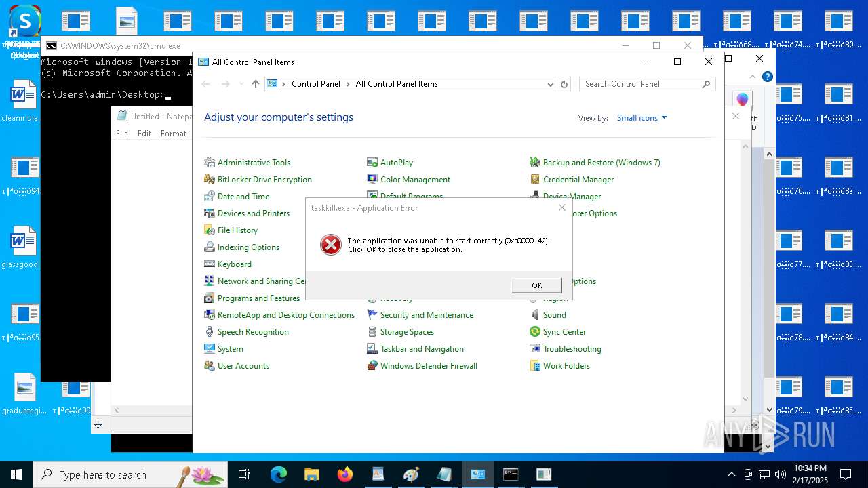
Task: Open the Notepad Edit menu
Action: (144, 134)
